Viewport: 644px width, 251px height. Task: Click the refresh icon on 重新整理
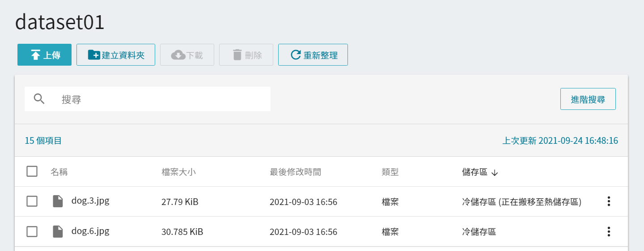click(296, 55)
